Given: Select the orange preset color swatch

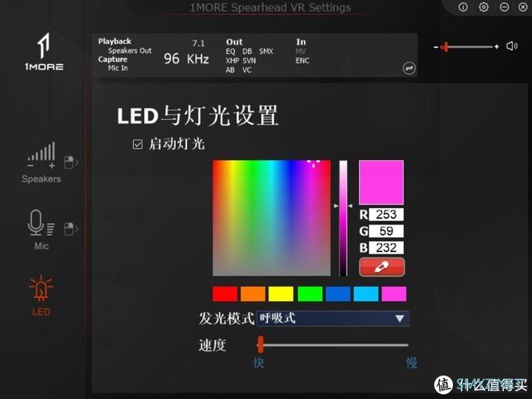Looking at the screenshot, I should coord(253,294).
